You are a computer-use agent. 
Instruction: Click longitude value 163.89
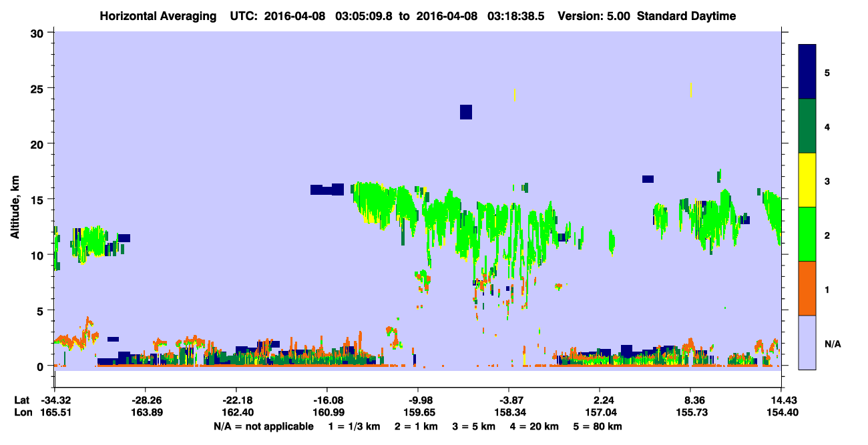coord(145,412)
